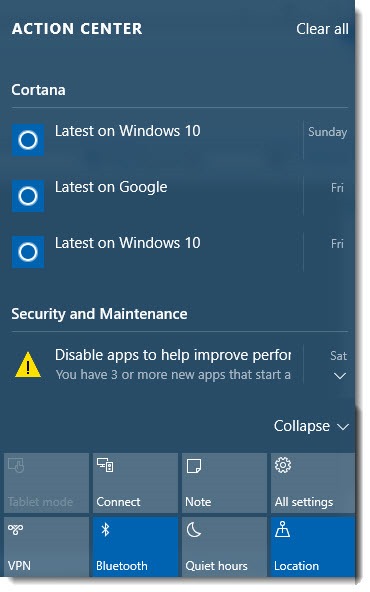Expand the Disable apps notification chevron
This screenshot has height=592, width=370.
340,376
